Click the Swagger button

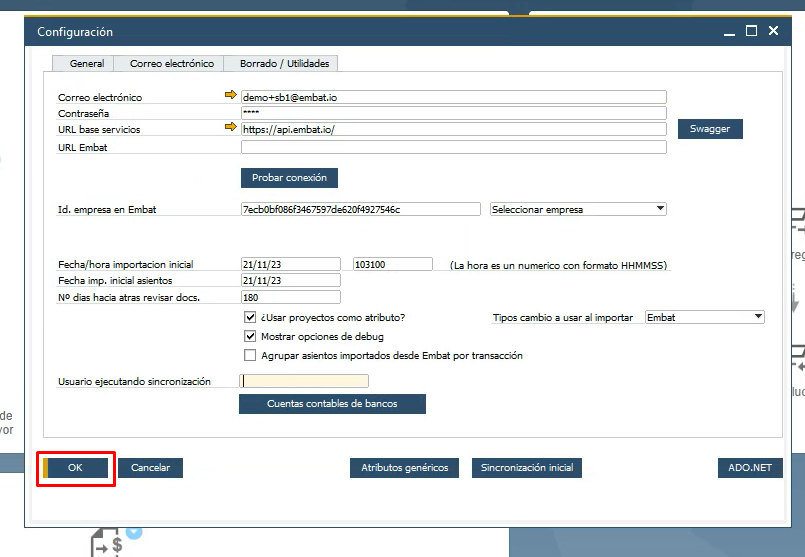tap(710, 129)
